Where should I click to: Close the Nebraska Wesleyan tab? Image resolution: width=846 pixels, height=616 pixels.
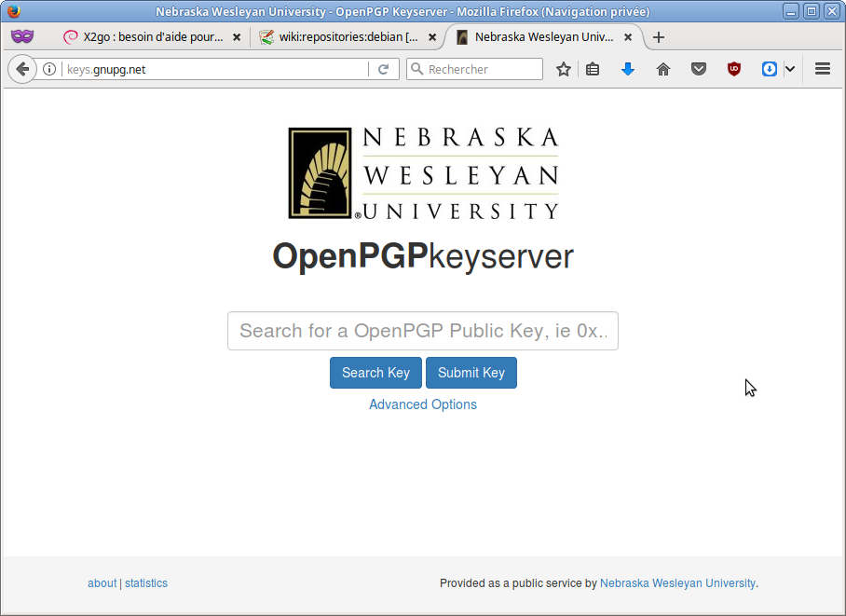pos(628,37)
